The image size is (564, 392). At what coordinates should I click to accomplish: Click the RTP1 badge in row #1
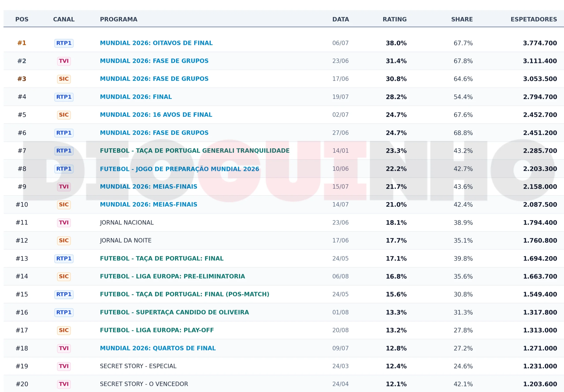pos(64,43)
